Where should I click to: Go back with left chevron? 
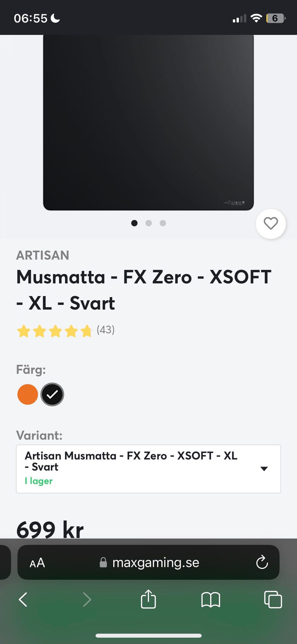tap(23, 599)
